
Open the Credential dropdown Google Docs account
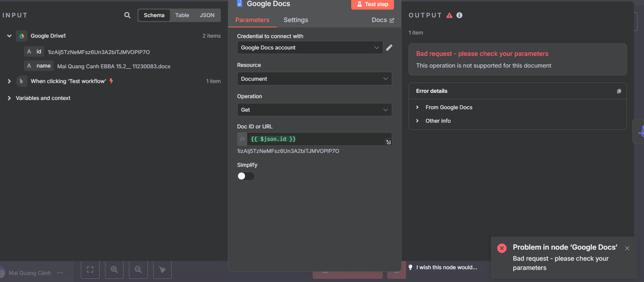click(310, 48)
